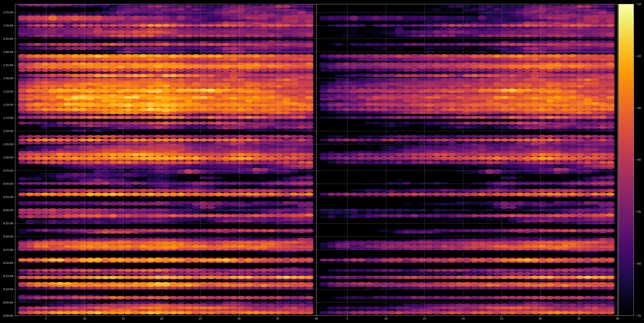
Task: Select x-axis label 10 under the left plot
Action: coord(84,319)
